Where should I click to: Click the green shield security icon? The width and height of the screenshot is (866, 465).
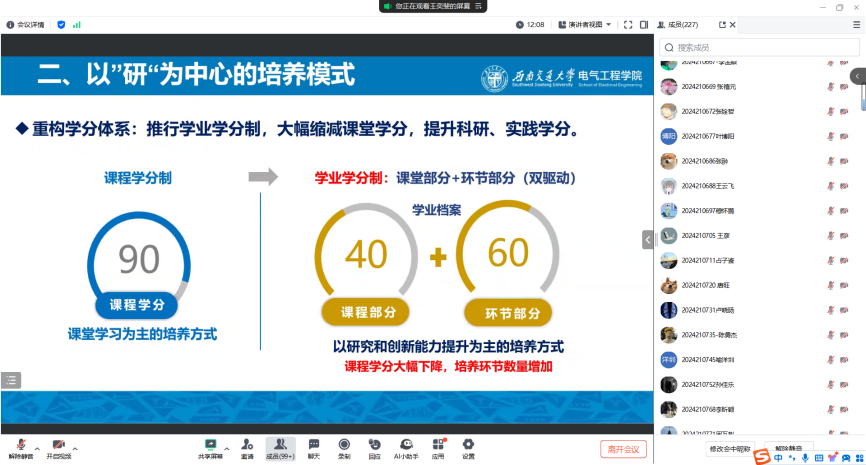click(61, 24)
